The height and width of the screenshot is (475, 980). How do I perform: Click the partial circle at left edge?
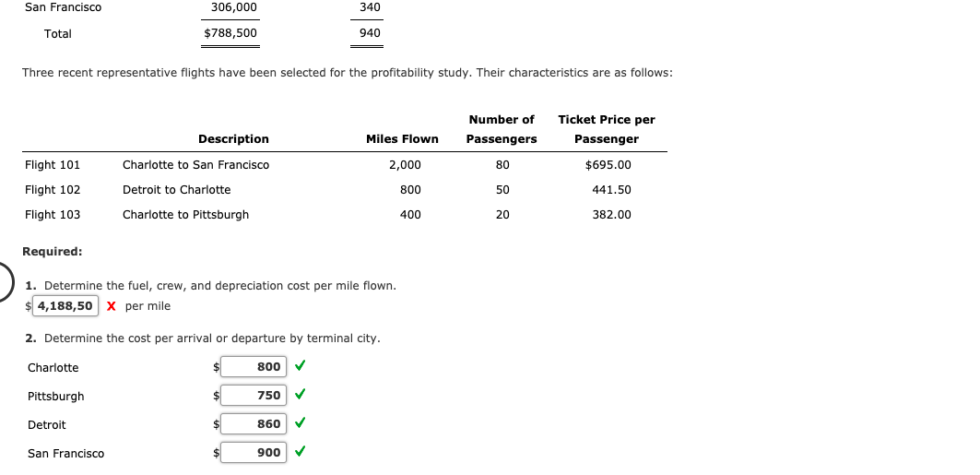[x=6, y=282]
